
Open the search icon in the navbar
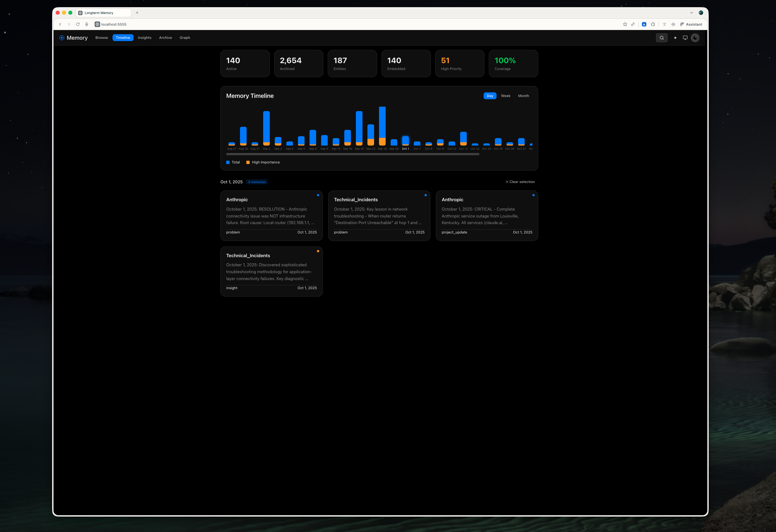pyautogui.click(x=662, y=38)
